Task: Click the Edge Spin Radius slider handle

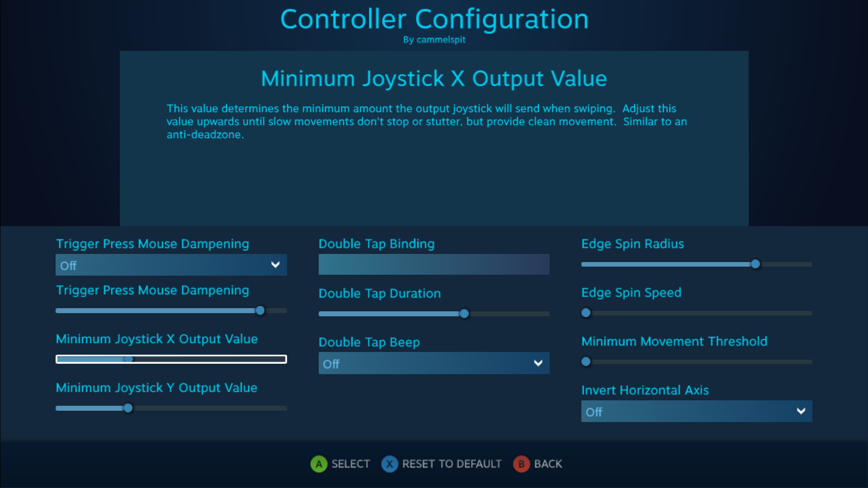Action: click(755, 264)
